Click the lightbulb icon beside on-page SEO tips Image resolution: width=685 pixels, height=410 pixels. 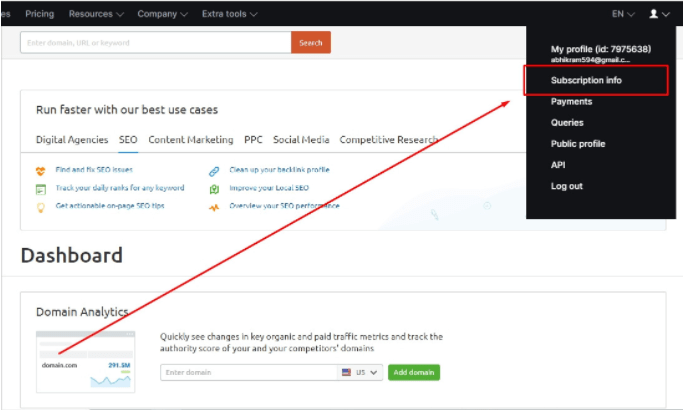coord(41,207)
